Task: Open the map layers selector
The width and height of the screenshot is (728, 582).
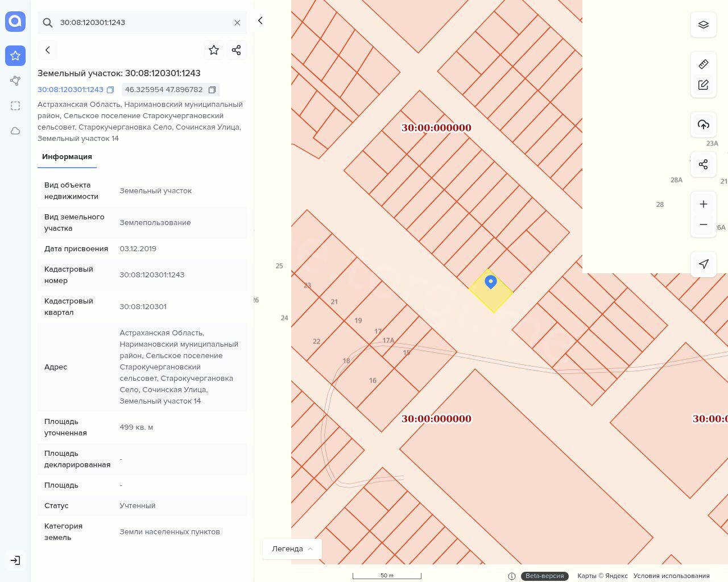Action: click(x=703, y=25)
